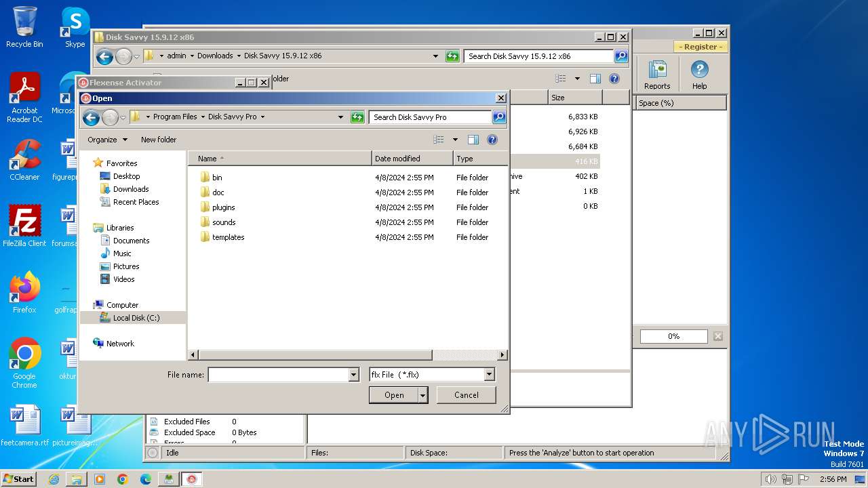Click Internet Explorer in taskbar

54,479
